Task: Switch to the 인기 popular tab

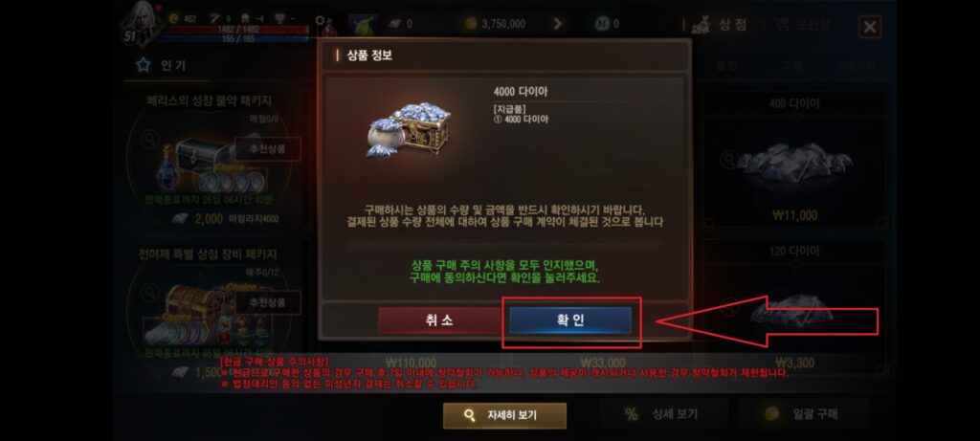Action: click(x=162, y=65)
